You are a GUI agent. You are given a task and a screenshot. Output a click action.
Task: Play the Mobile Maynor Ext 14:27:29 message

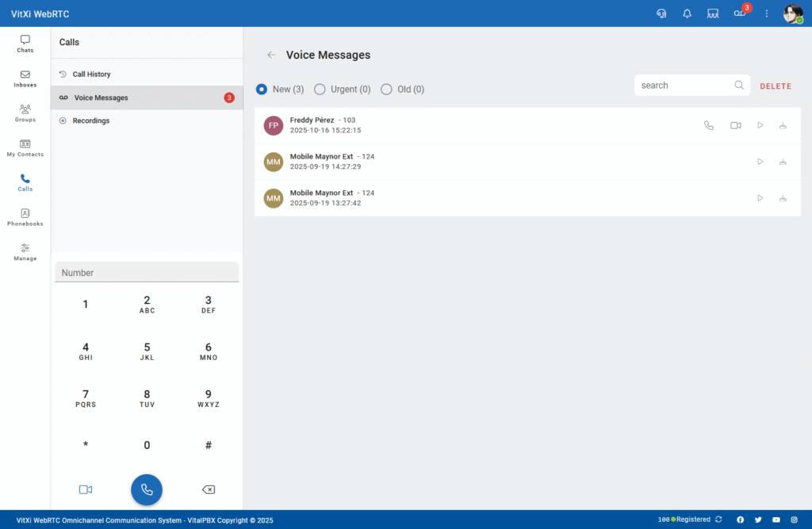[760, 162]
